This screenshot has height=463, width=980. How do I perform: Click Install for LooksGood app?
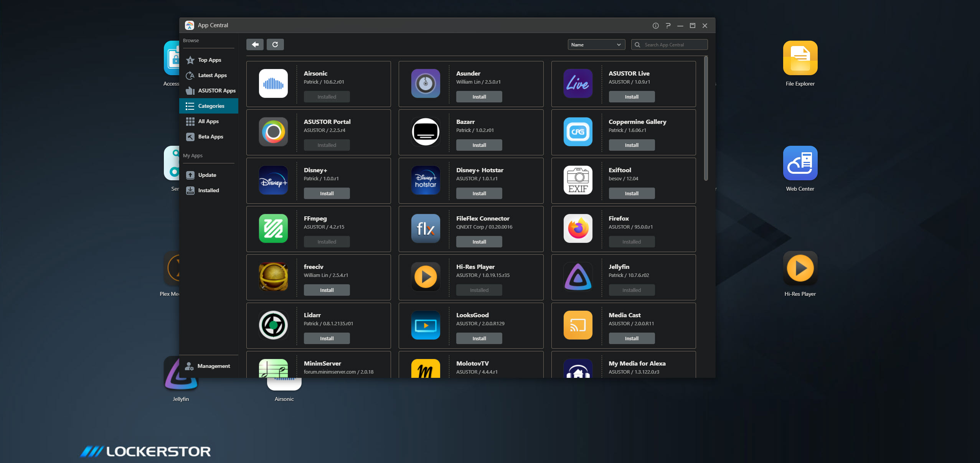click(x=479, y=338)
